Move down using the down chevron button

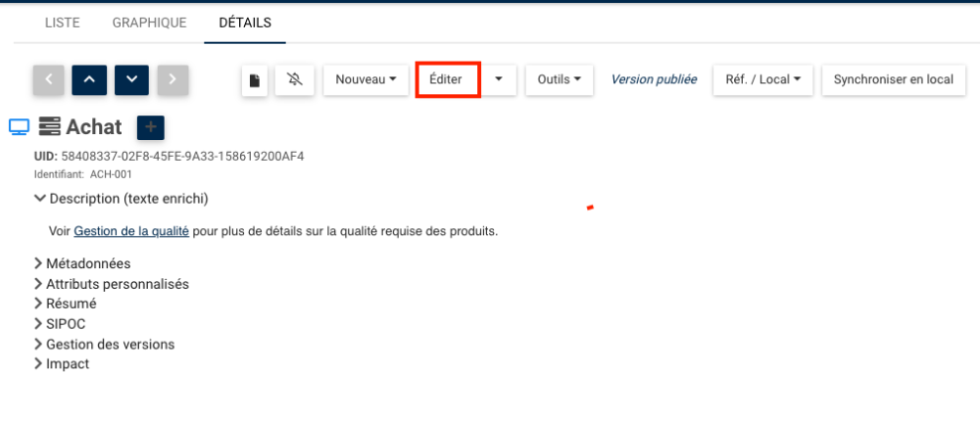[x=132, y=80]
